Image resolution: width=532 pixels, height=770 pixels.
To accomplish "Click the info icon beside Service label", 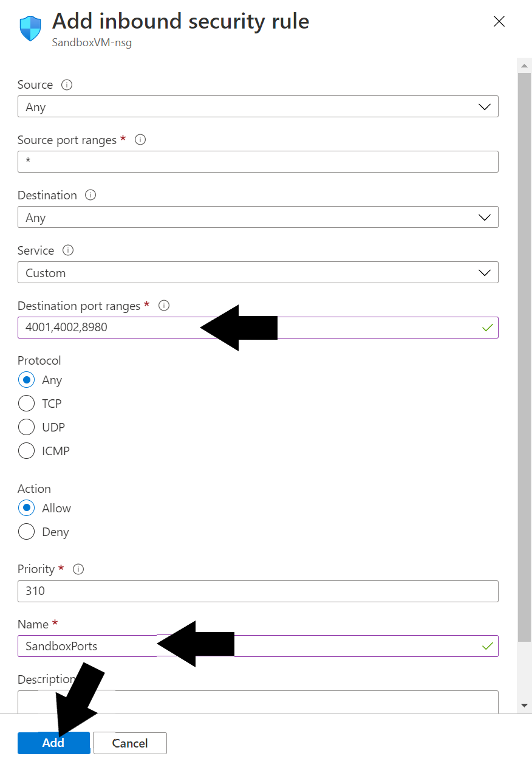I will pos(69,250).
